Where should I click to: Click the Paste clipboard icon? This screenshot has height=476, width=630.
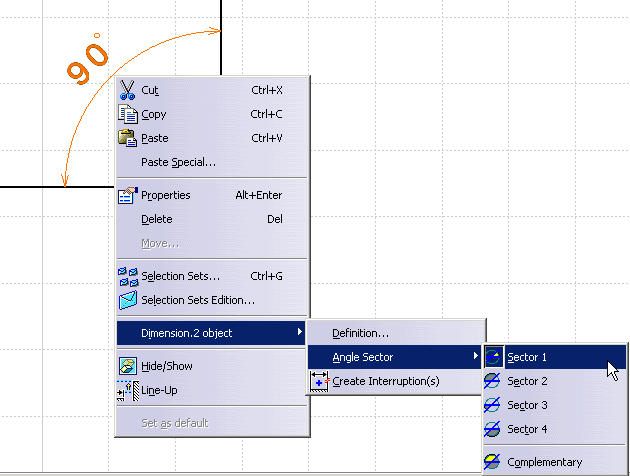point(127,138)
